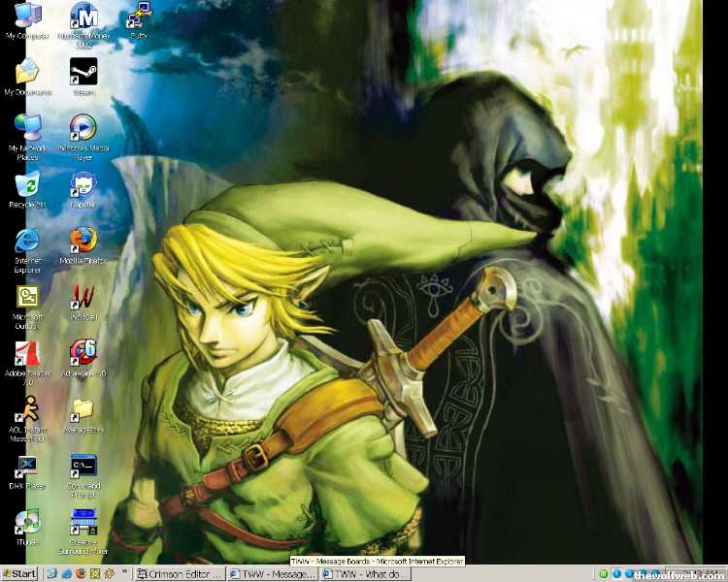Select the Microsoft Money 2002 icon

83,17
